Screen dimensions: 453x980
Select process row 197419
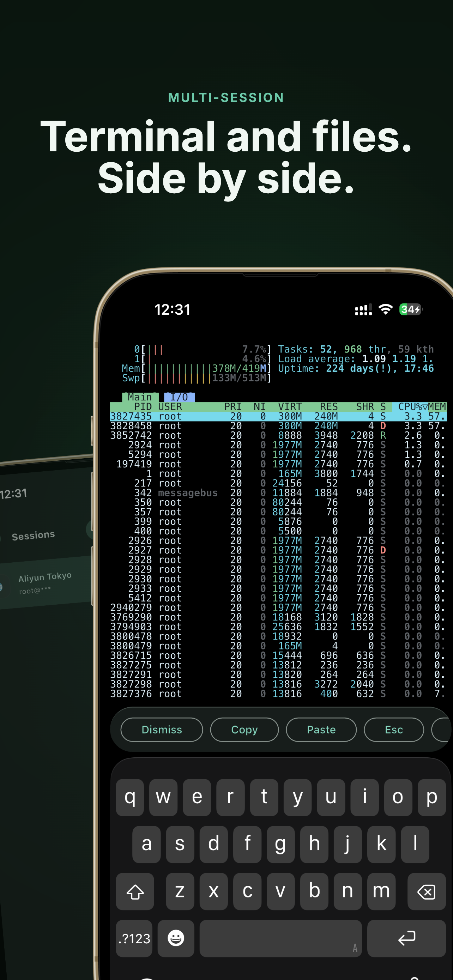[x=278, y=465]
